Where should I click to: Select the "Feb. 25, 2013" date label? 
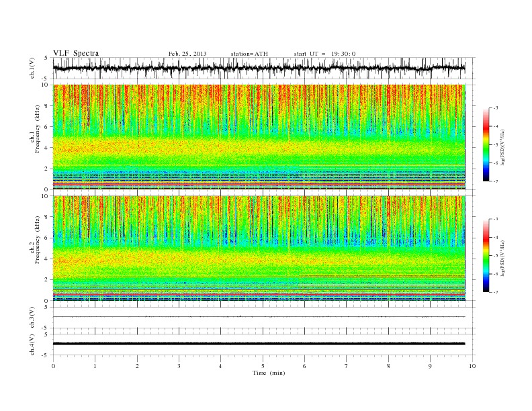pos(187,54)
